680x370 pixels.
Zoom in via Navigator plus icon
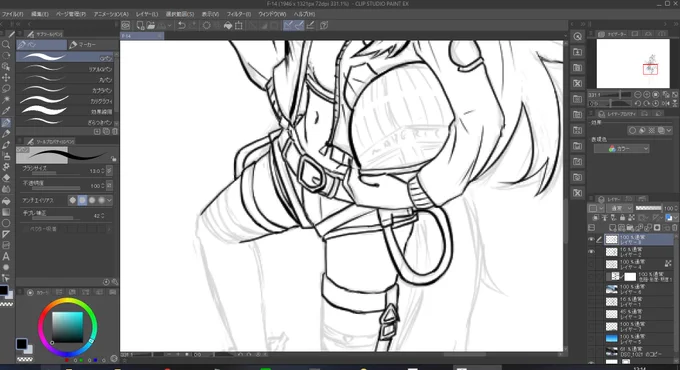click(647, 95)
